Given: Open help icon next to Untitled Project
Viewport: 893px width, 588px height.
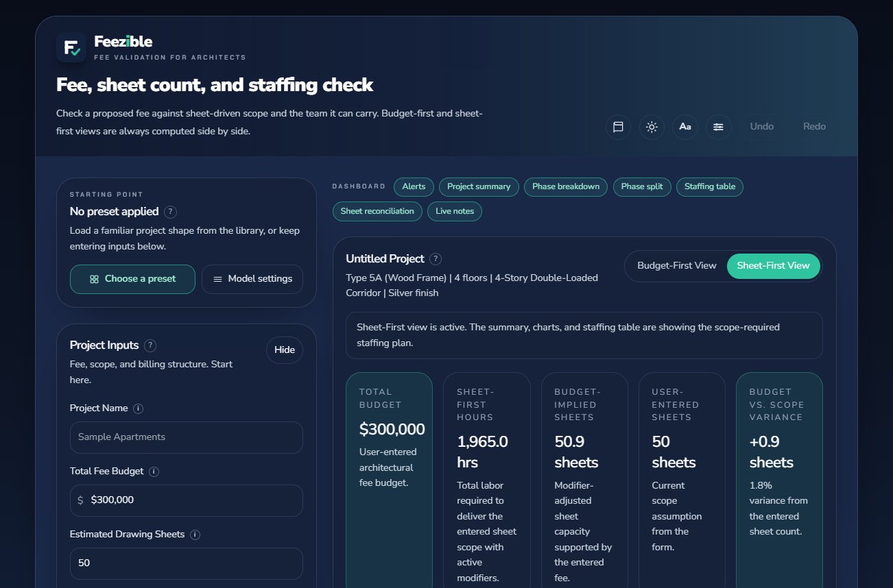Looking at the screenshot, I should (x=436, y=259).
